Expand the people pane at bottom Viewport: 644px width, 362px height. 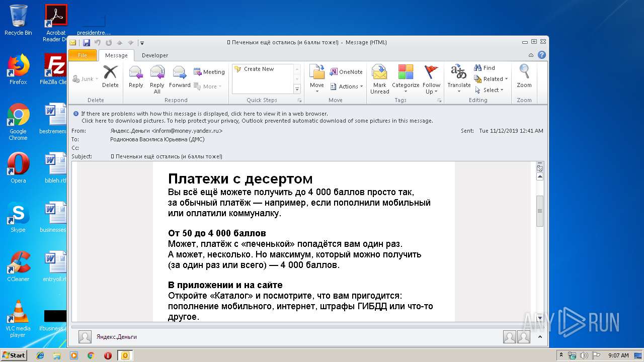540,337
